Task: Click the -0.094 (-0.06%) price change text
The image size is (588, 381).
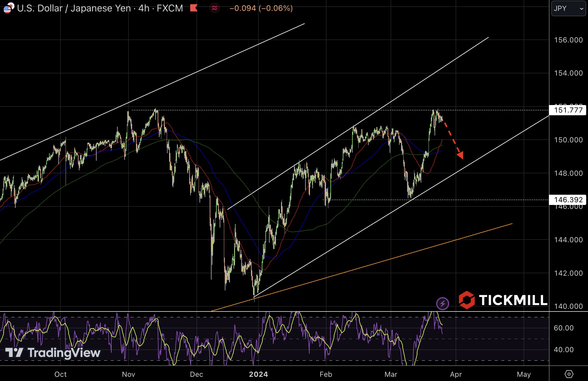Action: (261, 8)
